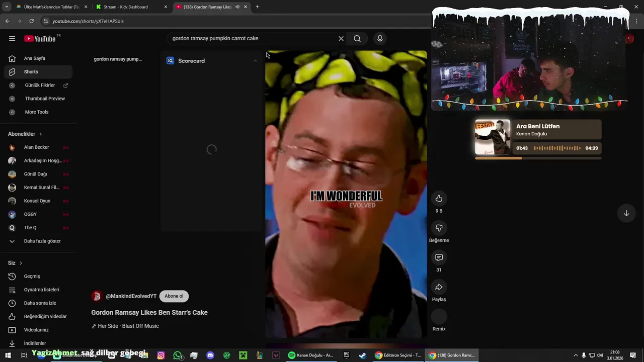Screen dimensions: 644x362
Task: Open the Ana Sayfa home icon
Action: [x=12, y=58]
